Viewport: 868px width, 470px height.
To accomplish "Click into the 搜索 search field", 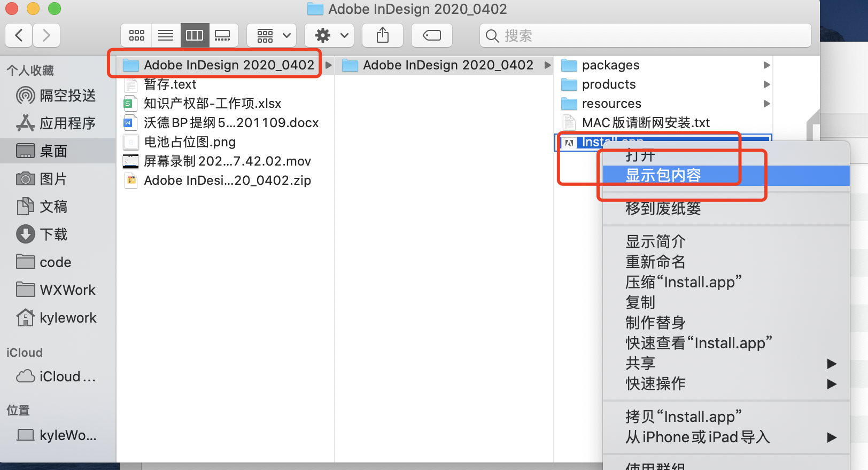I will (646, 36).
